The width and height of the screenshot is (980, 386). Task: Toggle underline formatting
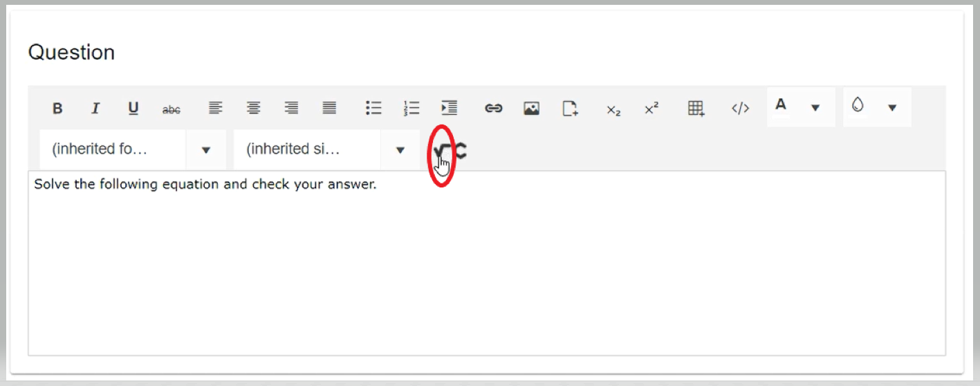click(133, 108)
